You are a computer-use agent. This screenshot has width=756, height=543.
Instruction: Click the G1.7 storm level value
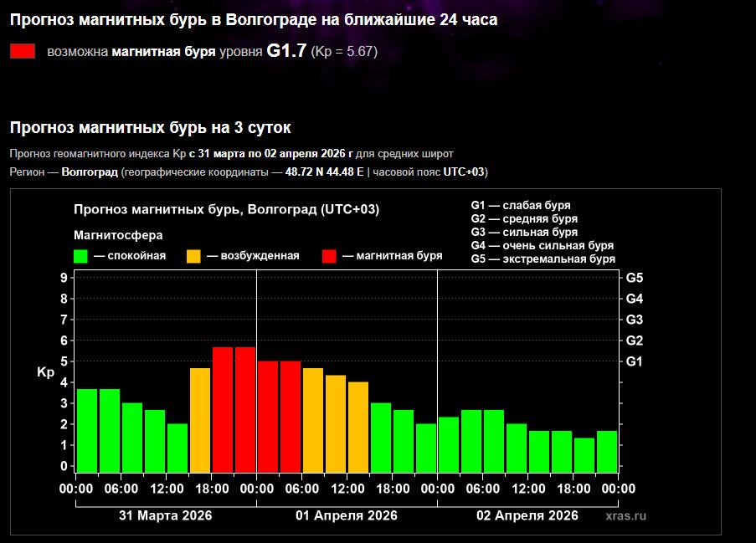click(286, 51)
